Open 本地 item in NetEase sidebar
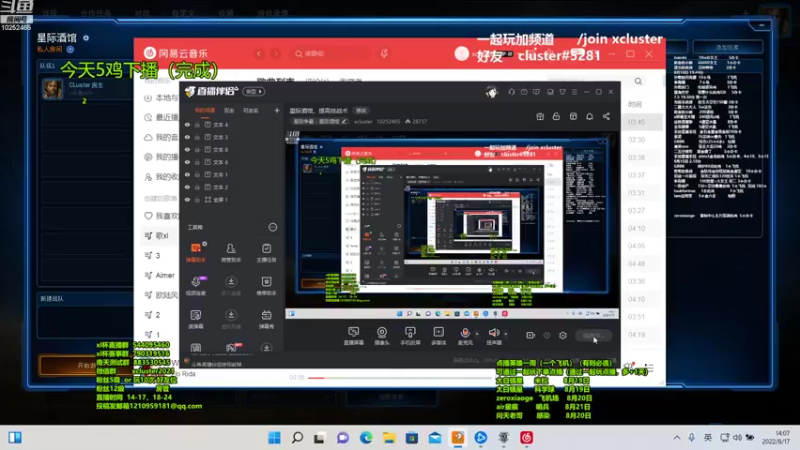Screen dimensions: 800x450 tap(161, 97)
